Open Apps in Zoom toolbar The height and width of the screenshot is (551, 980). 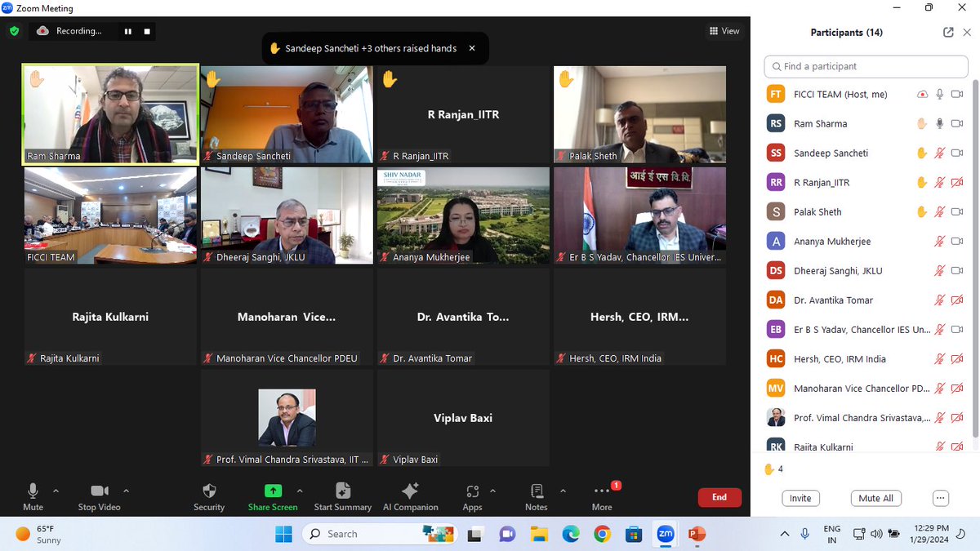(x=472, y=496)
